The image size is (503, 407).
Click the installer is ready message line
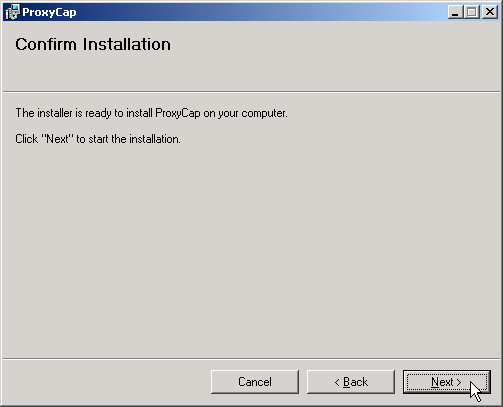click(151, 113)
